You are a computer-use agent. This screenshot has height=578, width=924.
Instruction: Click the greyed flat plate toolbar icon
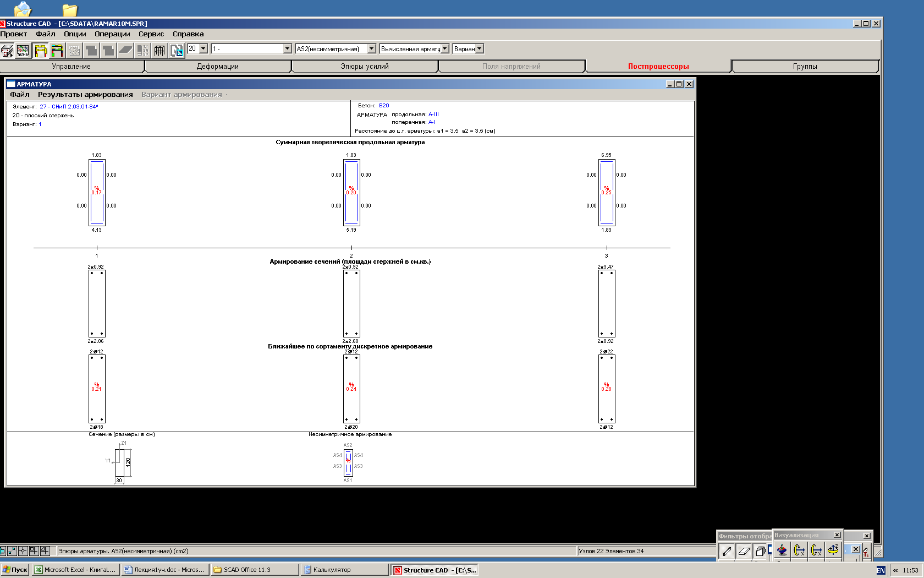pyautogui.click(x=125, y=51)
